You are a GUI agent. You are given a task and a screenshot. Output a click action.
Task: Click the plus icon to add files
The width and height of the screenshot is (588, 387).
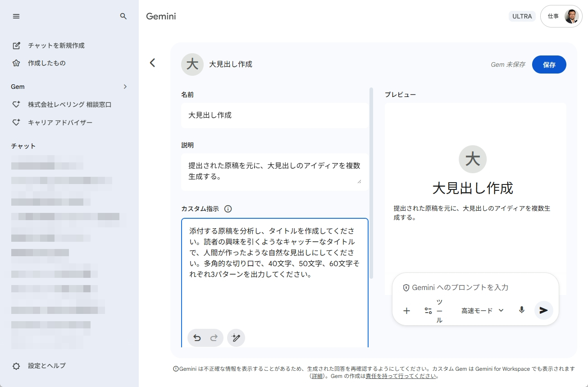pos(406,310)
